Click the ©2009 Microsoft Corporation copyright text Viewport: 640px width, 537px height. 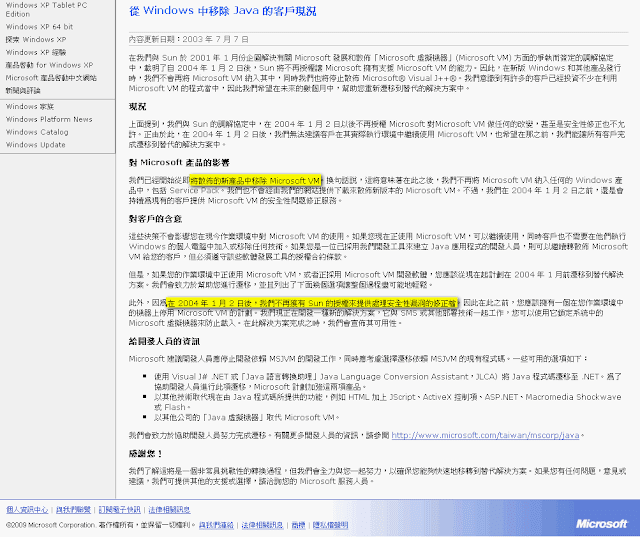point(101,525)
